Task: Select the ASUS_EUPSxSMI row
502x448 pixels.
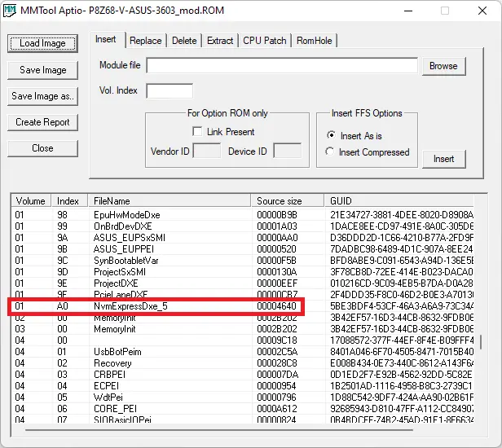Action: 243,238
